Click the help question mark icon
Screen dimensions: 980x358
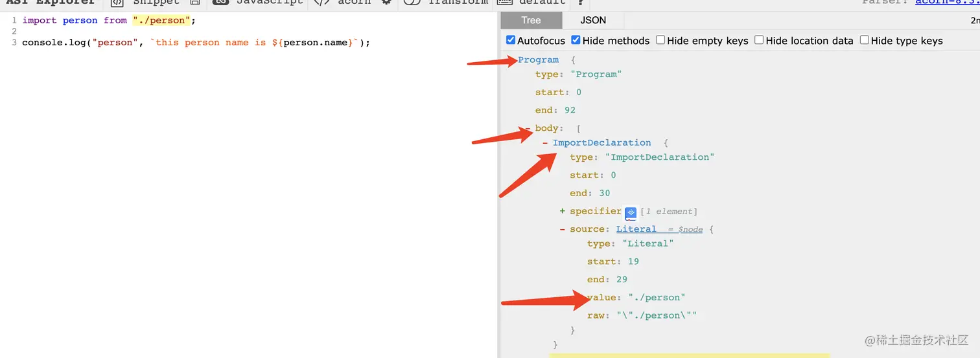pyautogui.click(x=580, y=3)
